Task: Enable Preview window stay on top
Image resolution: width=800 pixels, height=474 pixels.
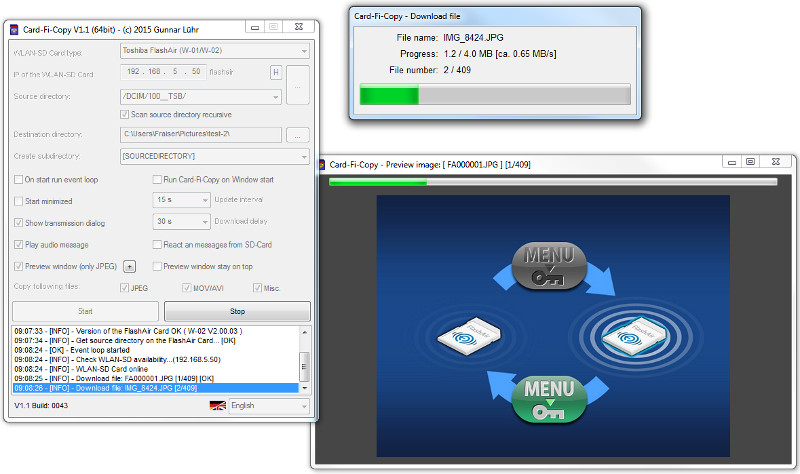Action: pyautogui.click(x=157, y=266)
